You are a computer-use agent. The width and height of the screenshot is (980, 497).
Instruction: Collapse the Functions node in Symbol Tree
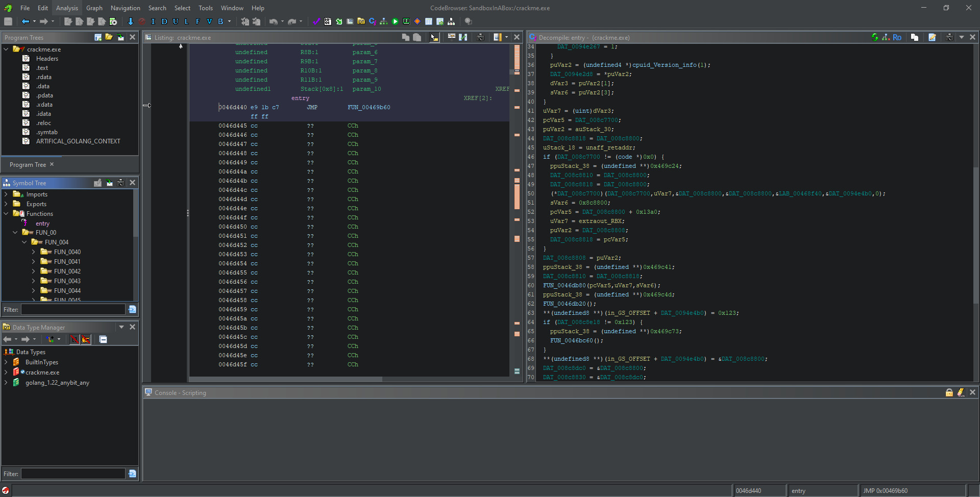pyautogui.click(x=6, y=214)
